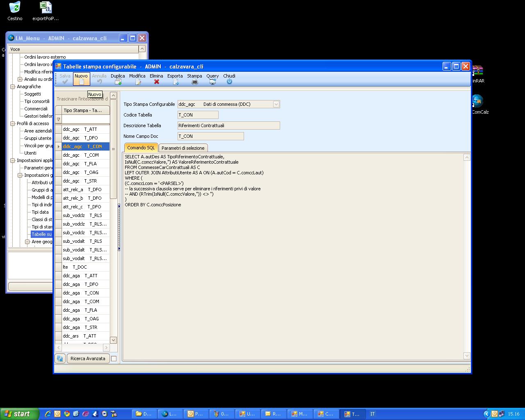This screenshot has height=420, width=525.
Task: Select the Comando SQL tab
Action: pyautogui.click(x=141, y=148)
